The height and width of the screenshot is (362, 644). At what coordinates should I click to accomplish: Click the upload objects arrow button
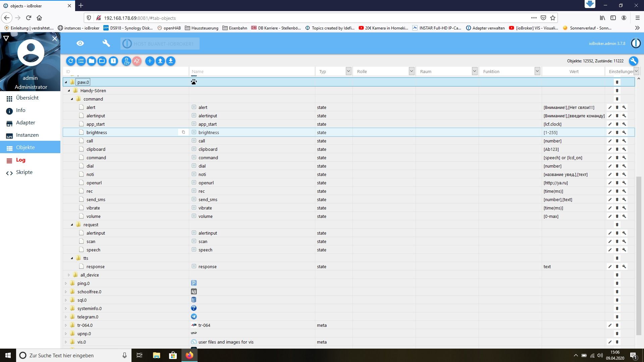point(160,61)
